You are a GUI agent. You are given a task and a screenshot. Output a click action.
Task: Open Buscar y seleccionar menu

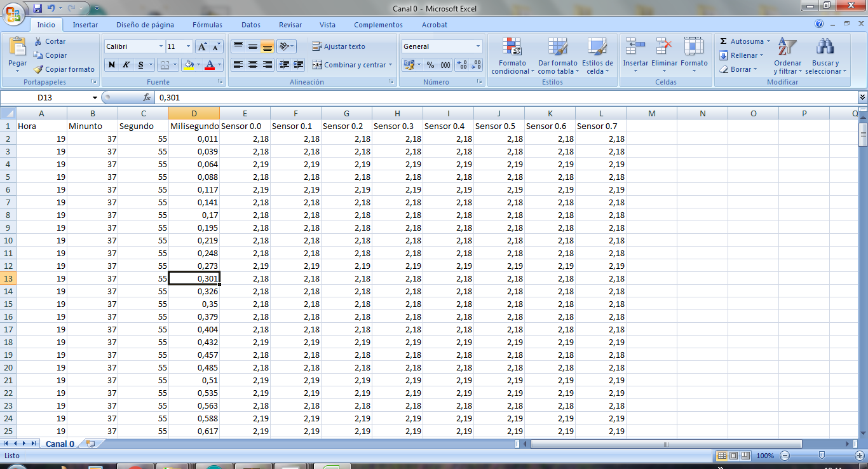click(825, 56)
